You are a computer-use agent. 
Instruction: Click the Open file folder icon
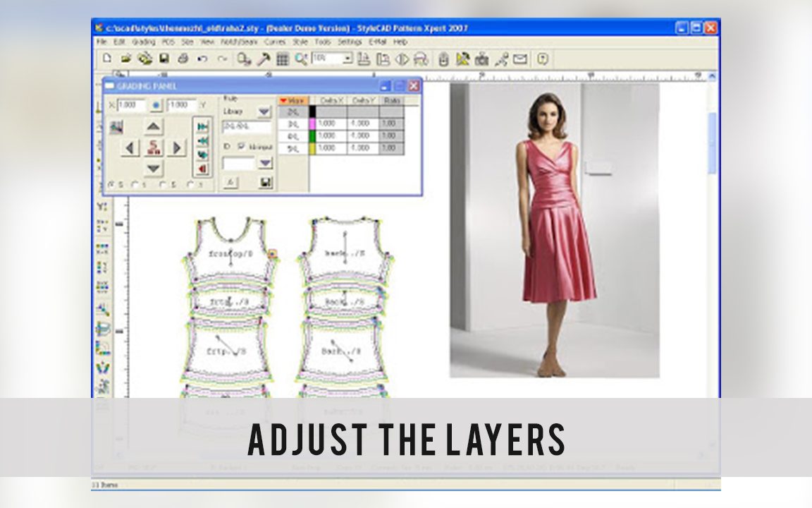(x=125, y=59)
